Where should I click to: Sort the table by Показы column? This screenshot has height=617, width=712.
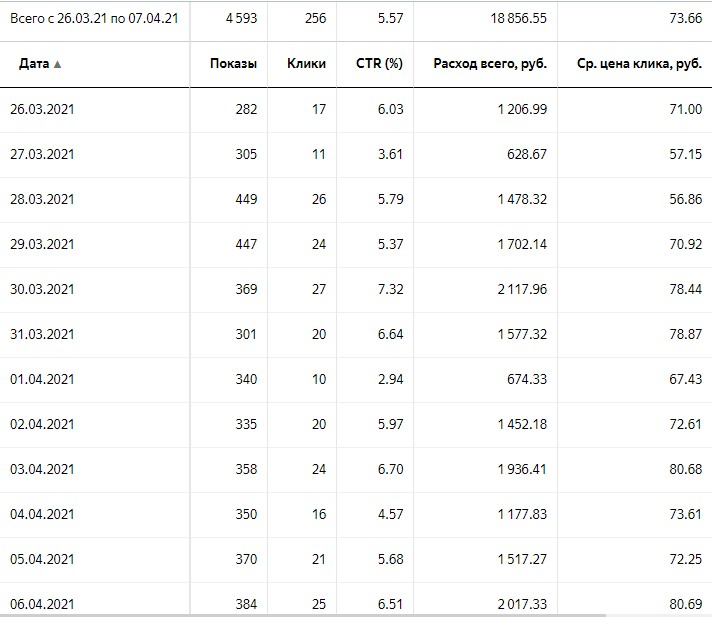[x=233, y=64]
